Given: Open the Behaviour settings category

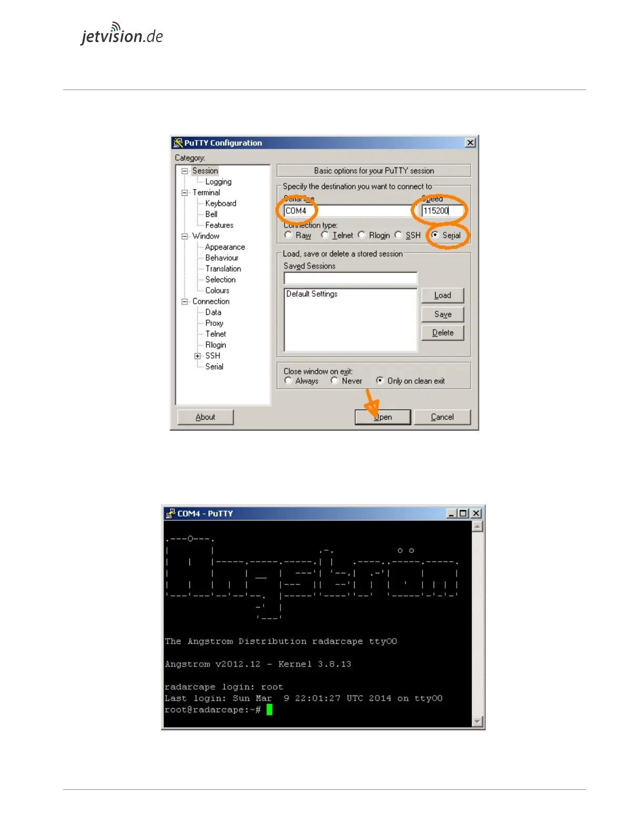Looking at the screenshot, I should tap(222, 258).
